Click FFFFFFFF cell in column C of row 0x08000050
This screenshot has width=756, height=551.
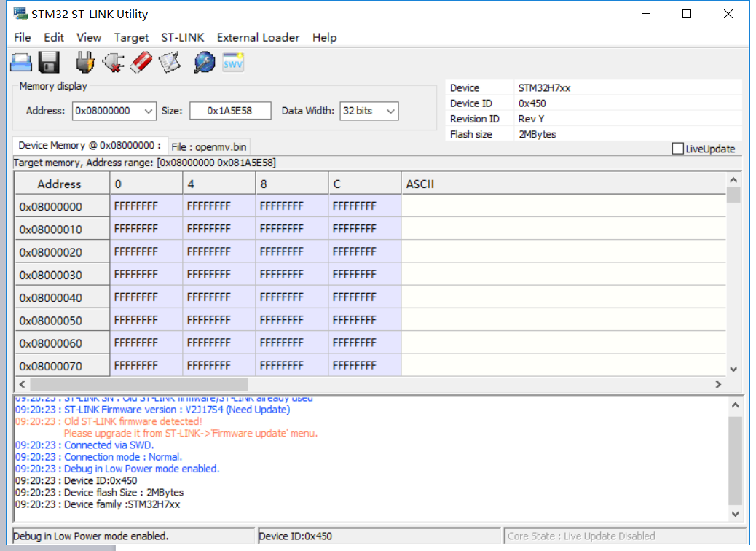pos(364,321)
